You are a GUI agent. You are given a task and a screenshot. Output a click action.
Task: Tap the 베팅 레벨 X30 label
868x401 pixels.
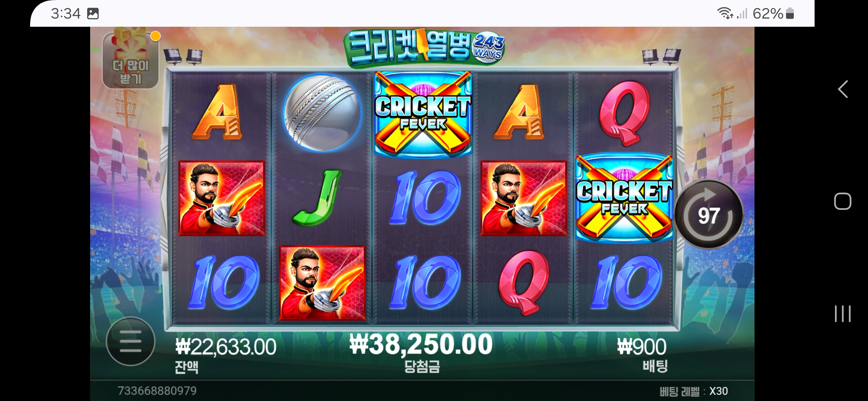(694, 391)
